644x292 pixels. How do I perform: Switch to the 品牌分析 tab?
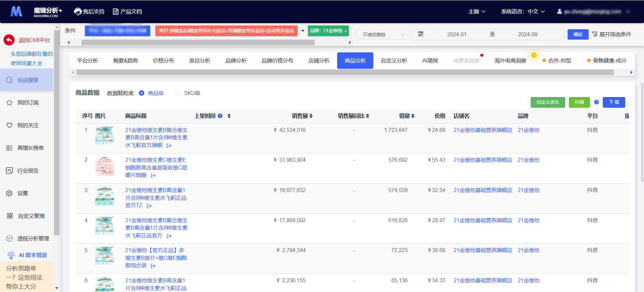click(x=236, y=61)
